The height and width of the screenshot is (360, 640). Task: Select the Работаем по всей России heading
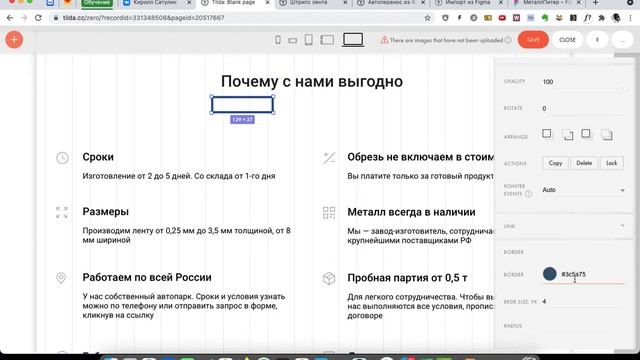click(x=147, y=277)
